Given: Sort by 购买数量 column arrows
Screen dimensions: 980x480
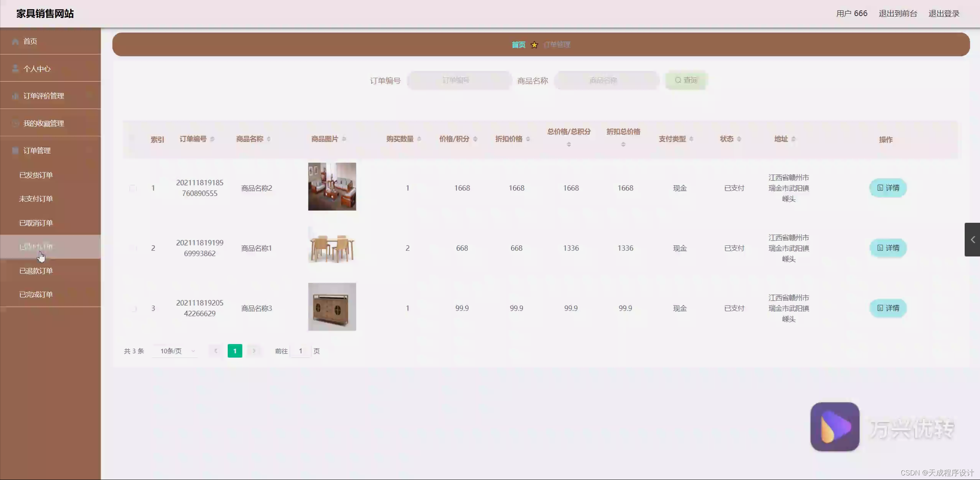Looking at the screenshot, I should click(419, 139).
